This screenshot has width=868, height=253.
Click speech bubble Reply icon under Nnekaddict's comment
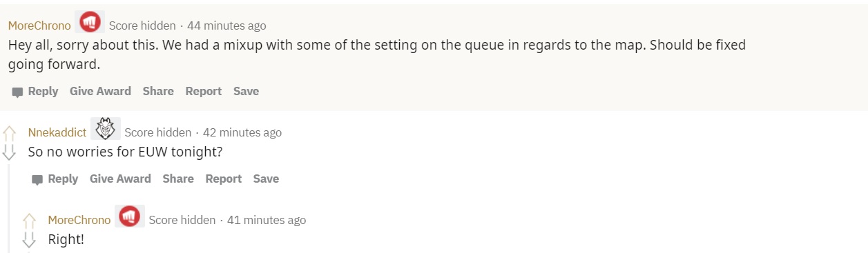[37, 179]
